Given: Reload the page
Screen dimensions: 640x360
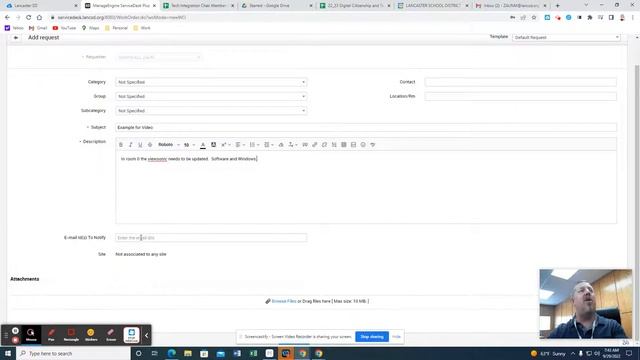Looking at the screenshot, I should point(29,18).
